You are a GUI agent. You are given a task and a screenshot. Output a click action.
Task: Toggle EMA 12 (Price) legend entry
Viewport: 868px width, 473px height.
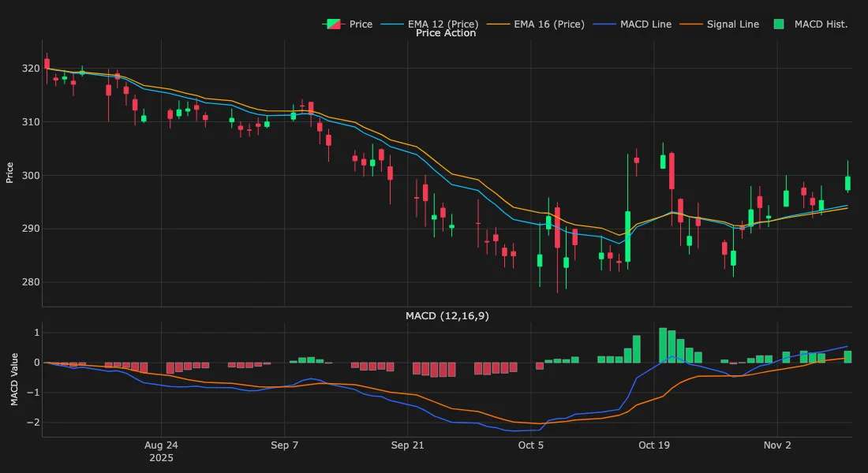(429, 24)
